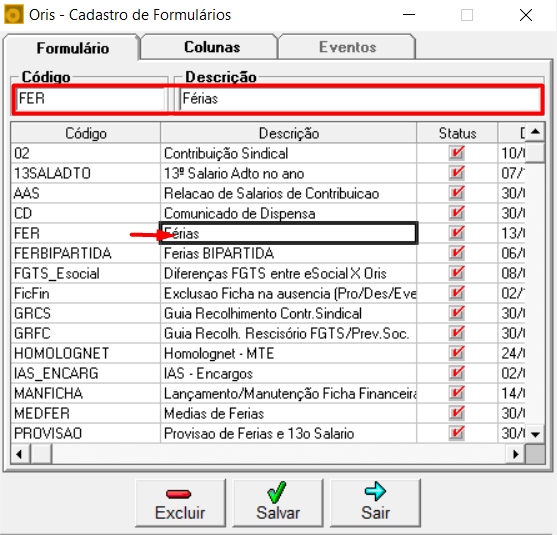This screenshot has height=535, width=557.
Task: Select code cell IAS_ENCARG
Action: 86,373
